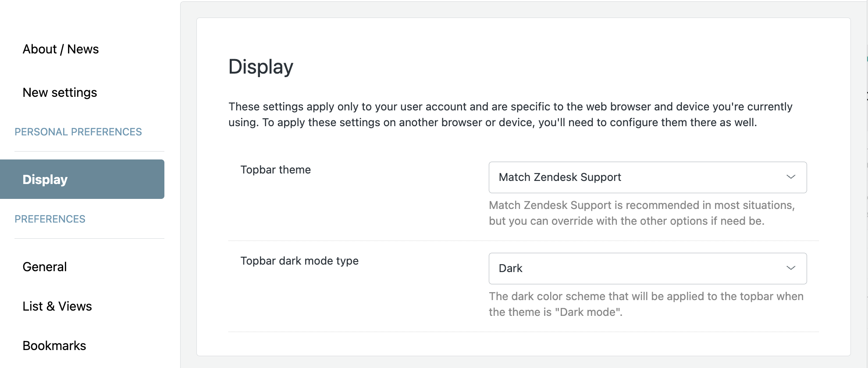This screenshot has height=368, width=868.
Task: Go to New settings in sidebar
Action: tap(60, 92)
